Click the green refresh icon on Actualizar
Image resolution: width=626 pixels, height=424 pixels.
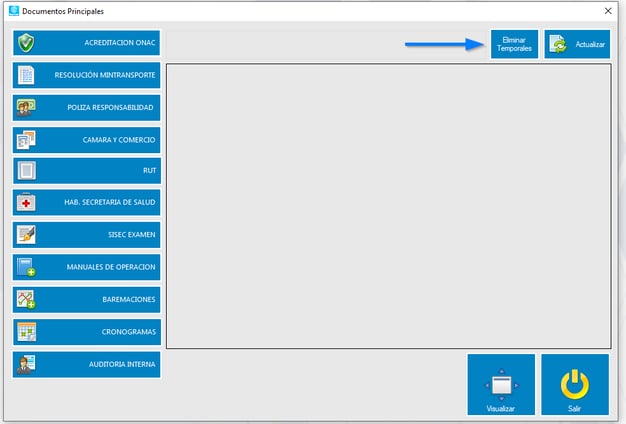559,44
